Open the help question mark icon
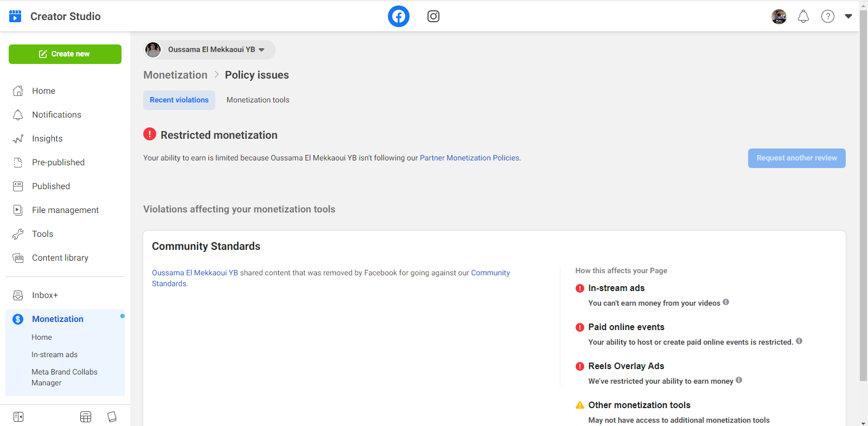Image resolution: width=868 pixels, height=426 pixels. 827,17
